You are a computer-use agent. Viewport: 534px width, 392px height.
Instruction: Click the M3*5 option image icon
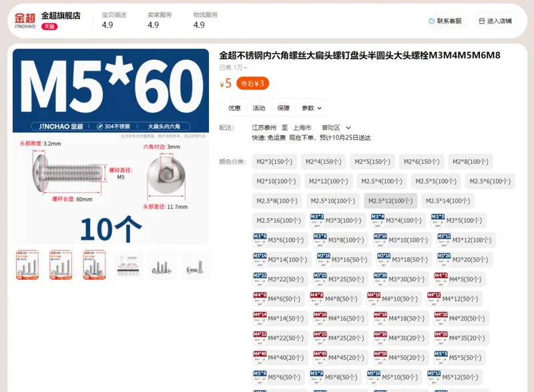coord(438,221)
